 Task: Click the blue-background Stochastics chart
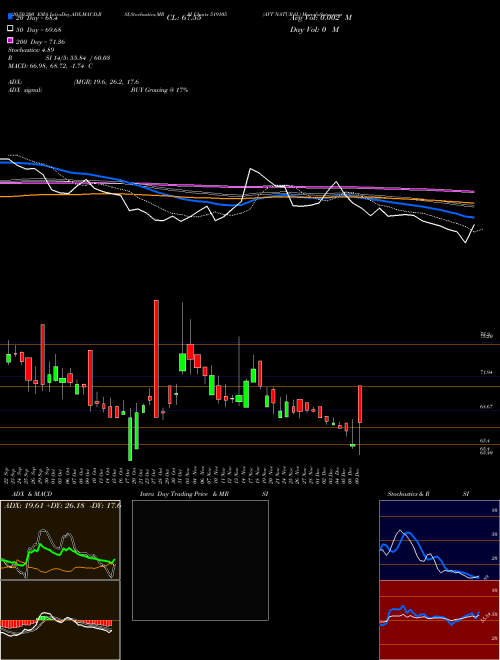(439, 540)
